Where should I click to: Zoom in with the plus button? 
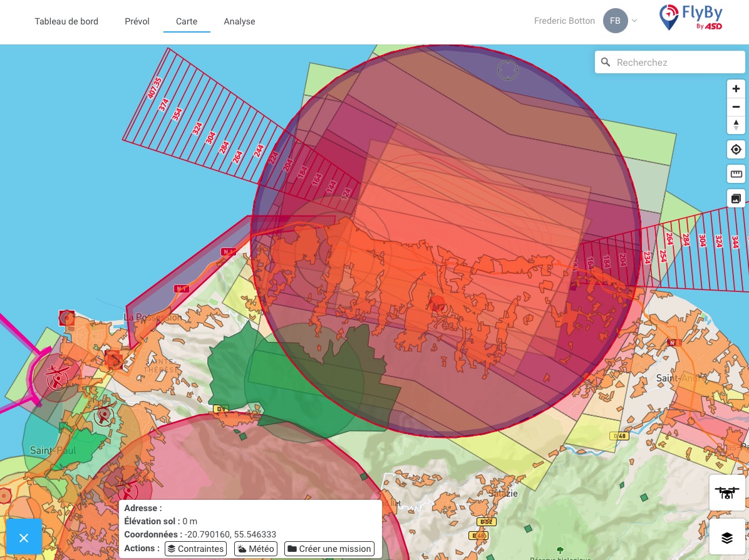(x=736, y=89)
